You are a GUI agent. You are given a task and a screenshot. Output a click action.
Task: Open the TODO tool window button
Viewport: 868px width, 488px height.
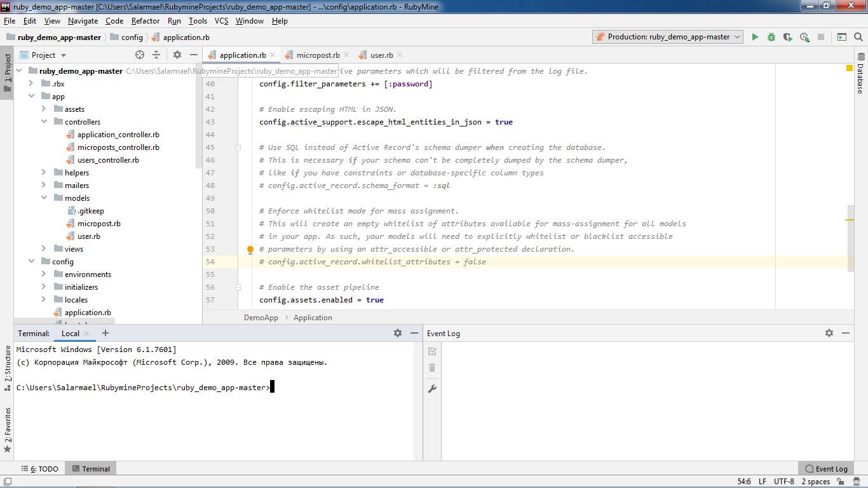point(39,469)
